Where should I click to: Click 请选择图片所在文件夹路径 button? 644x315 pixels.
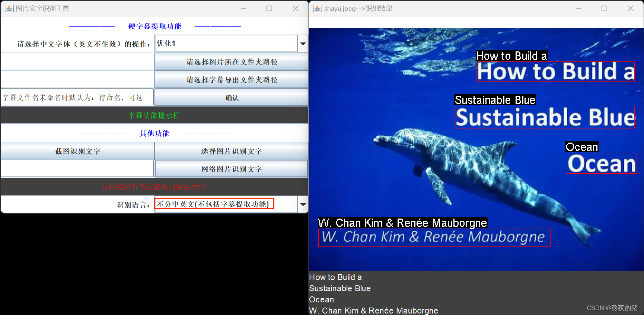[x=232, y=62]
